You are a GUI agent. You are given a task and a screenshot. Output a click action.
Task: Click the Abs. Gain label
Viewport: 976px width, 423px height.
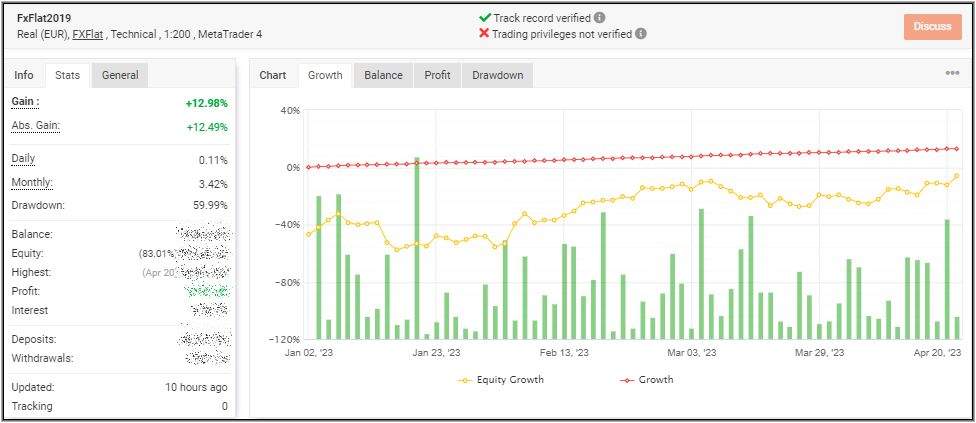pos(35,125)
